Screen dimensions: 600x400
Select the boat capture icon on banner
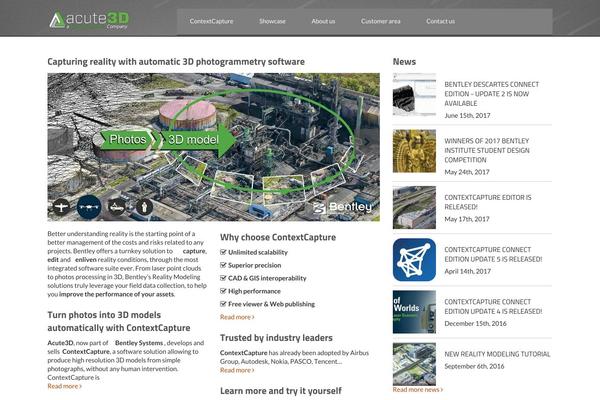coord(117,207)
